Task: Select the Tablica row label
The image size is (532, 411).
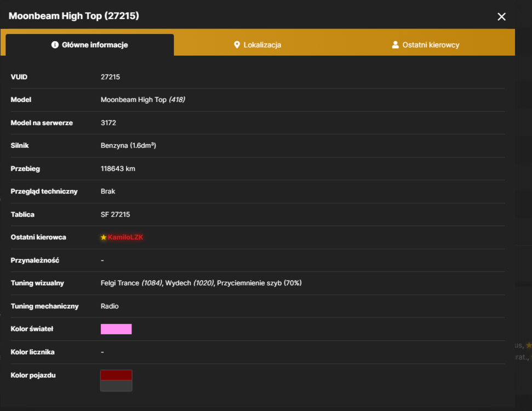Action: (22, 214)
